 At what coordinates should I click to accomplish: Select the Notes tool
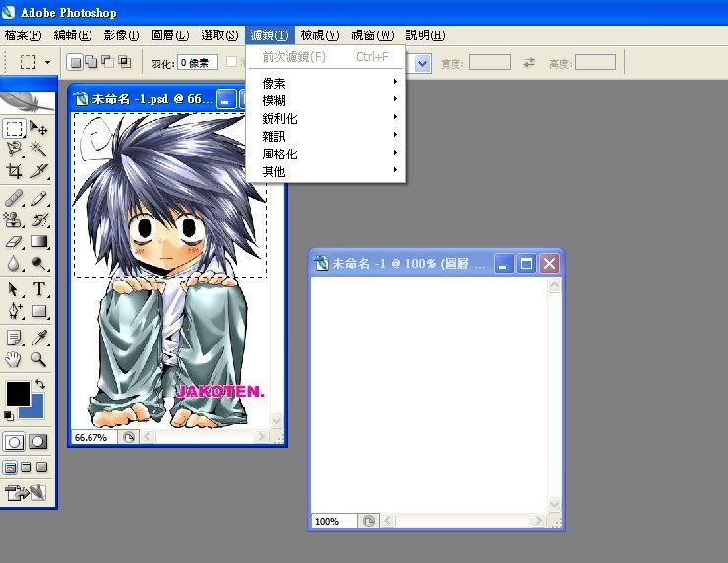pos(14,338)
